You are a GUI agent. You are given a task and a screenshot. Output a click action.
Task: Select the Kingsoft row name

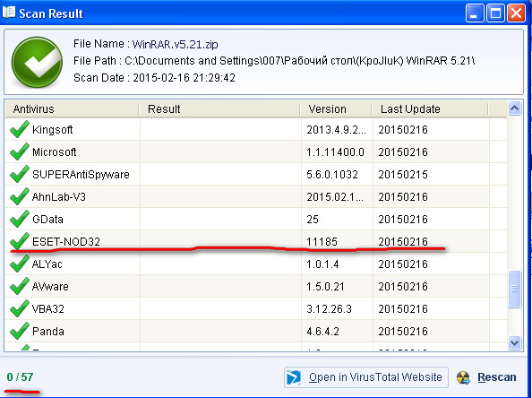[x=52, y=130]
